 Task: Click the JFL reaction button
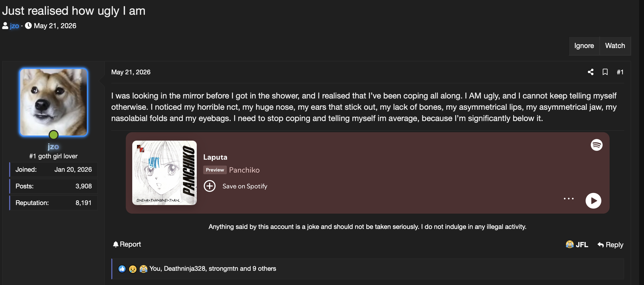(577, 244)
